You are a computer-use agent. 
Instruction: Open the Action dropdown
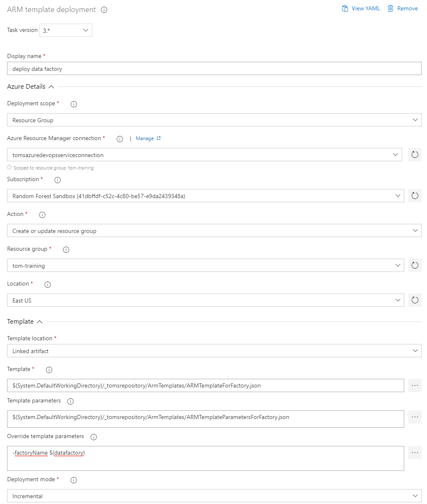pos(214,231)
